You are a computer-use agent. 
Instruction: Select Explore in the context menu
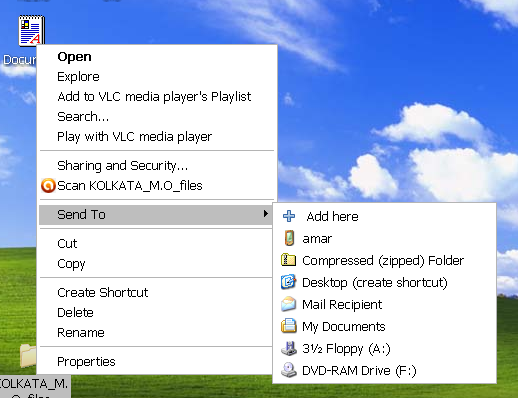(x=78, y=77)
